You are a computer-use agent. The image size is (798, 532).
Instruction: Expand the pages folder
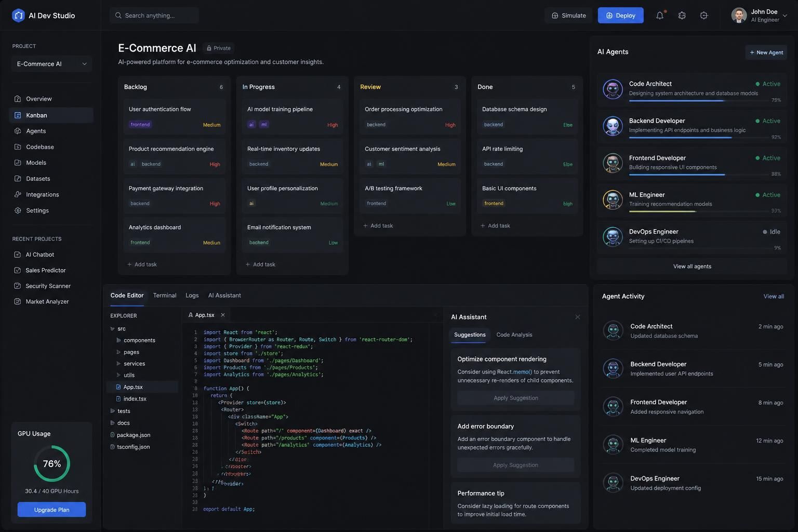tap(118, 352)
